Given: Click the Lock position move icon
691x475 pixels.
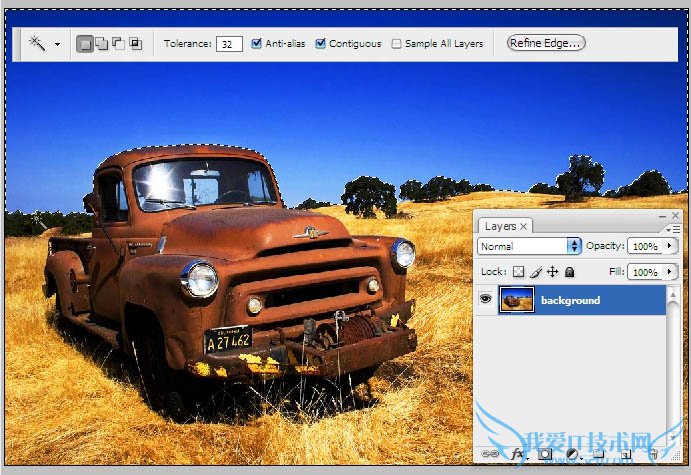Looking at the screenshot, I should click(x=552, y=272).
